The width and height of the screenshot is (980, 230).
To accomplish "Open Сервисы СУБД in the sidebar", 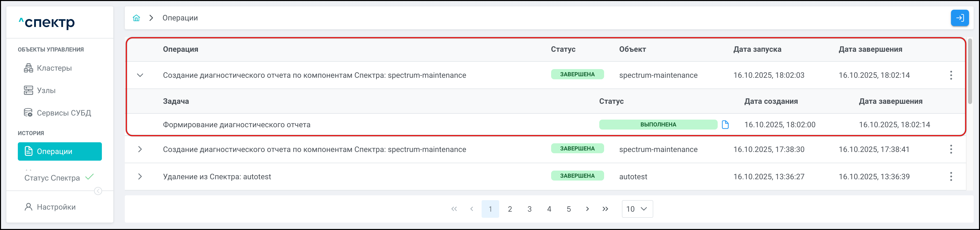I will 63,113.
